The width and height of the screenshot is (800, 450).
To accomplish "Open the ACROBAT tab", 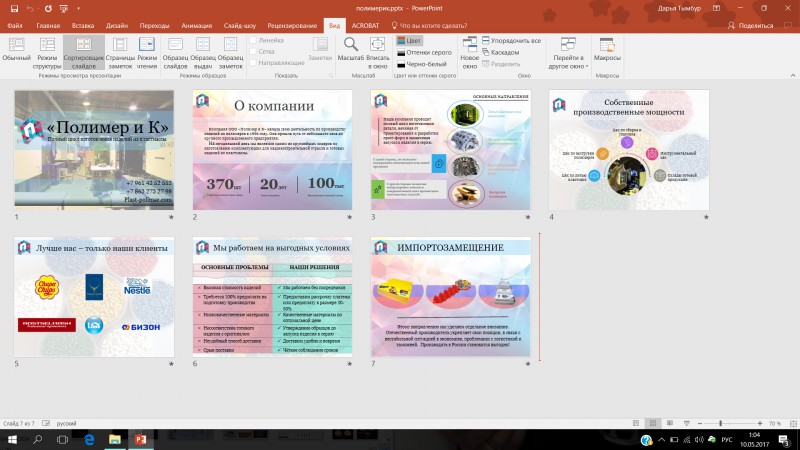I will point(365,26).
